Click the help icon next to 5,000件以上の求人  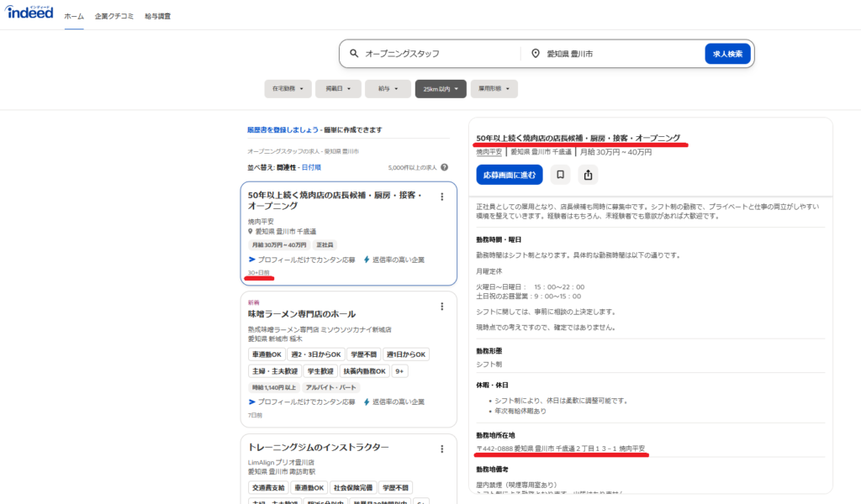coord(444,167)
